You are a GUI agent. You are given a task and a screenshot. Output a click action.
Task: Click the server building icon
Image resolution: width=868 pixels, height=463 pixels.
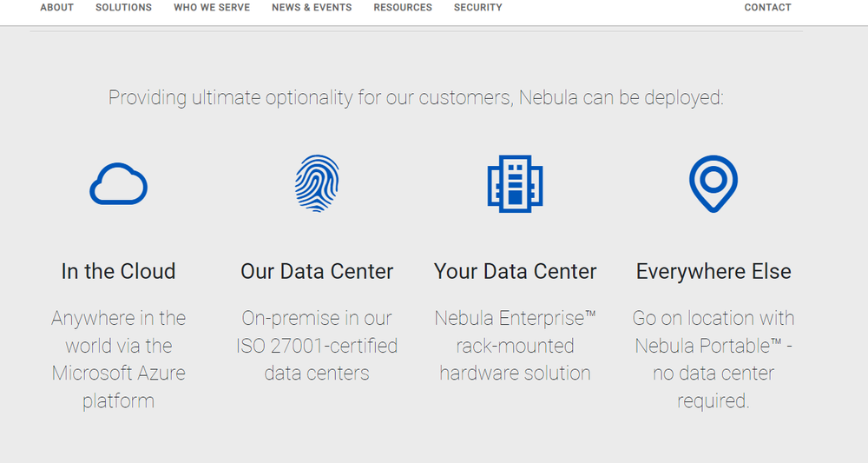coord(515,184)
